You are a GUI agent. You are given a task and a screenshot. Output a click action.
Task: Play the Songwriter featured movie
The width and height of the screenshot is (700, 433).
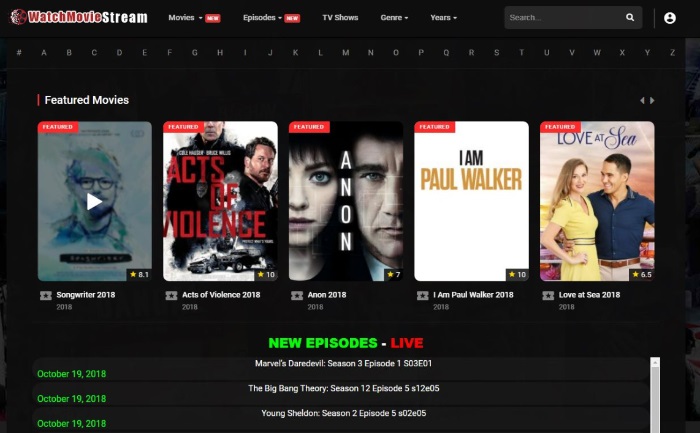tap(94, 201)
